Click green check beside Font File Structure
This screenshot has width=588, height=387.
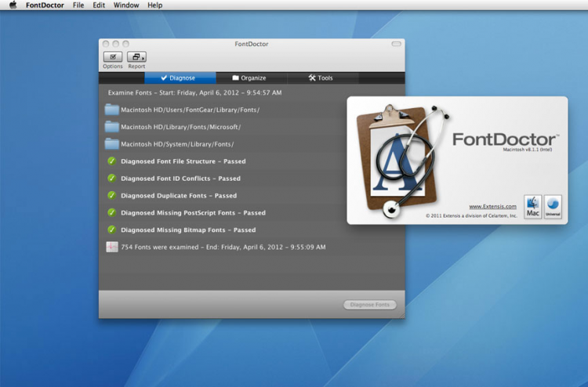(x=112, y=161)
